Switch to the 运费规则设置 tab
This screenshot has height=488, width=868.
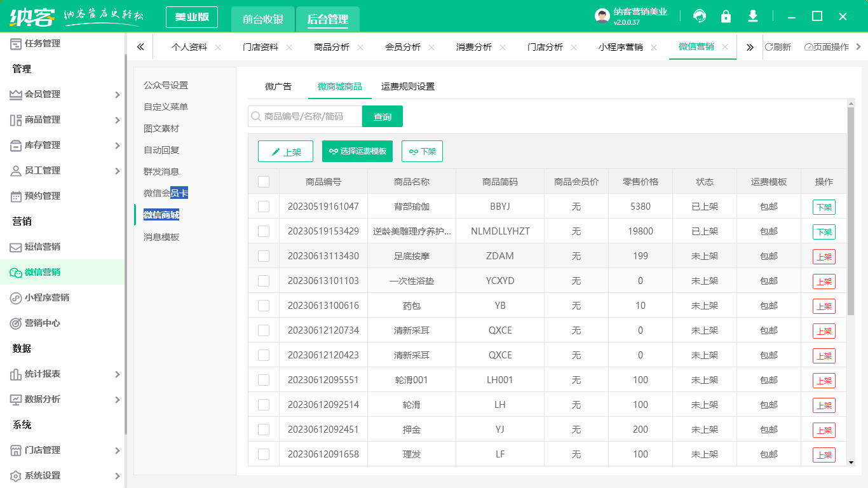click(408, 86)
